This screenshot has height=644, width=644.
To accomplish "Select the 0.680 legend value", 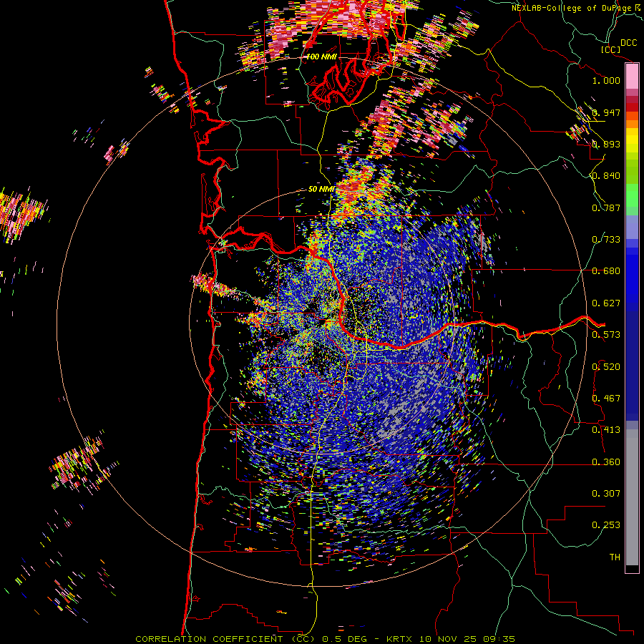I will coord(606,271).
